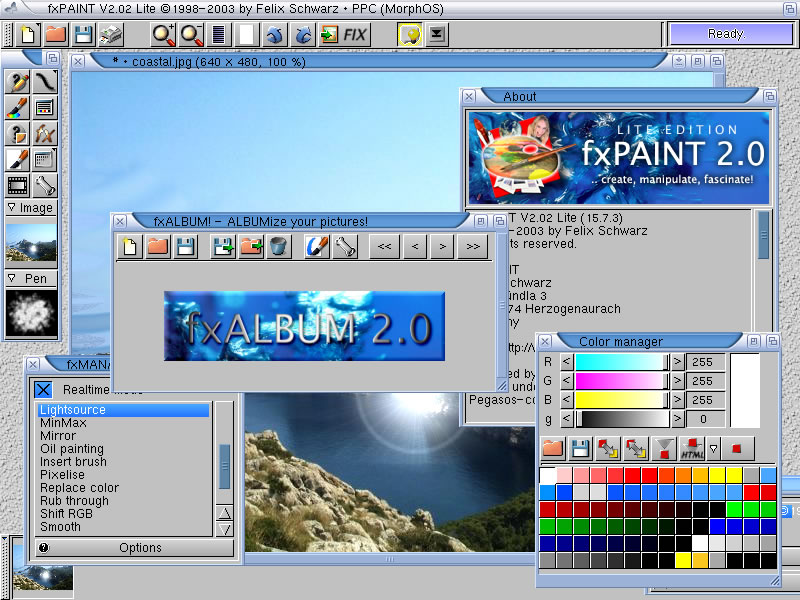Redo using the right-curving blue arrow icon
Viewport: 800px width, 600px height.
pos(303,35)
